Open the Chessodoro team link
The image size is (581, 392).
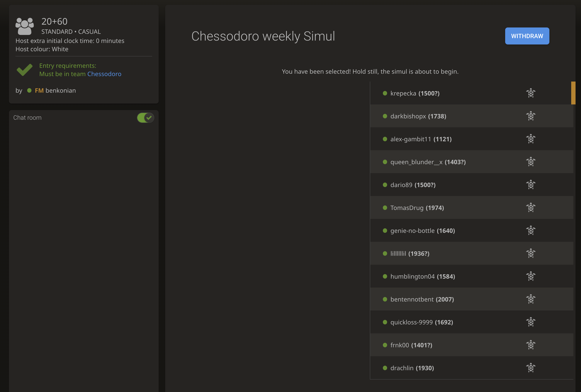[x=104, y=74]
